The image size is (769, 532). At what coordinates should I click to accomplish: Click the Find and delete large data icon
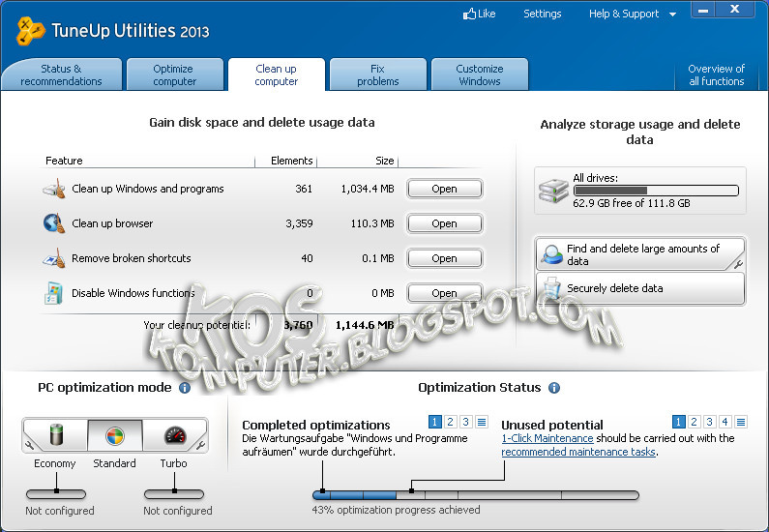click(551, 254)
